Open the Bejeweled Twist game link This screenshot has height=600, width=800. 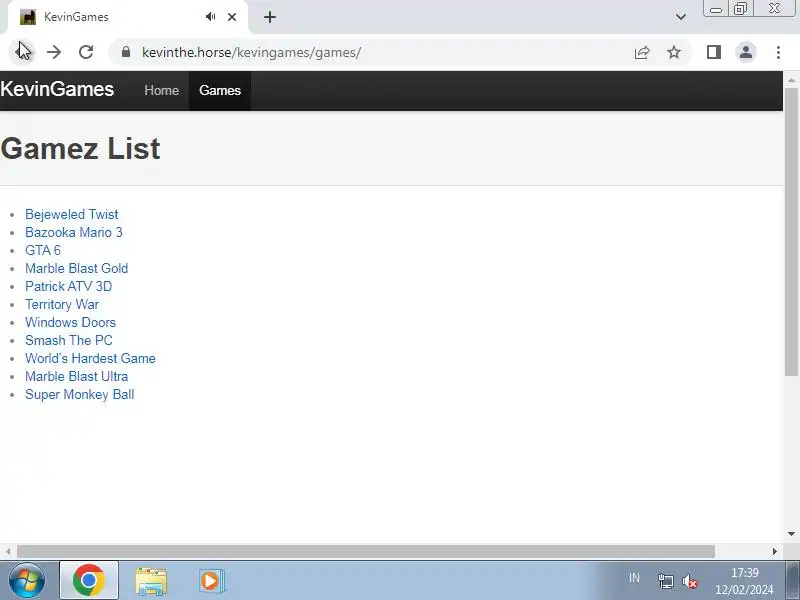[71, 214]
